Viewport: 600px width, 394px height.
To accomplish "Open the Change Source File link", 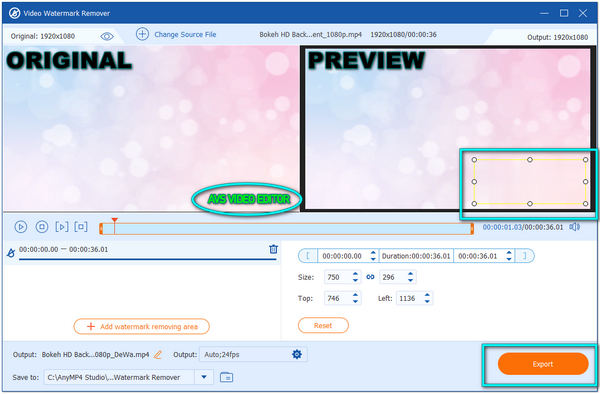I will coord(185,34).
